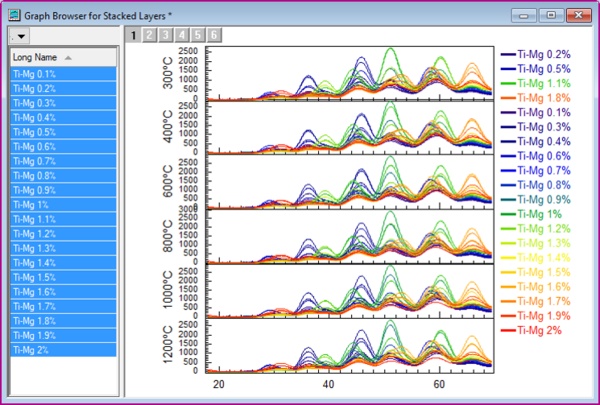The image size is (600, 405).
Task: Open the dropdown arrow above the list
Action: (19, 36)
